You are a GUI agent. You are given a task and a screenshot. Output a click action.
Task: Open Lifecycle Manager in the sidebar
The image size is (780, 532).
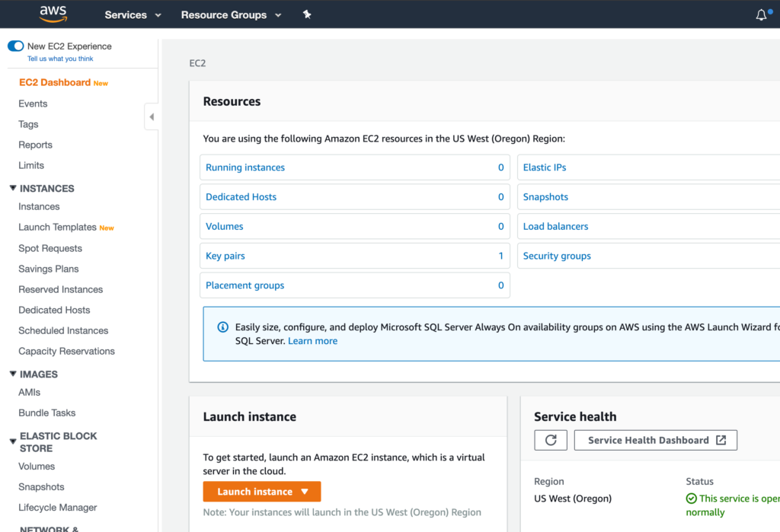[58, 508]
